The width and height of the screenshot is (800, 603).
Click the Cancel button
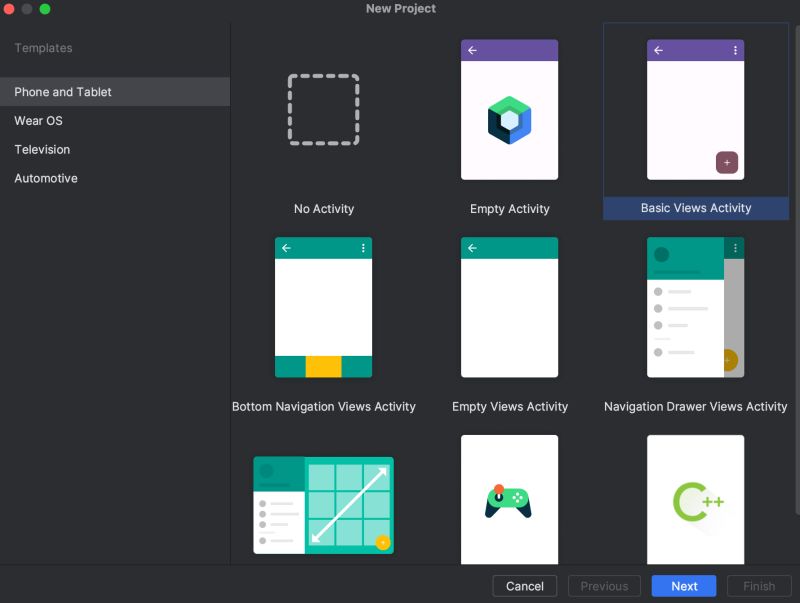point(524,586)
